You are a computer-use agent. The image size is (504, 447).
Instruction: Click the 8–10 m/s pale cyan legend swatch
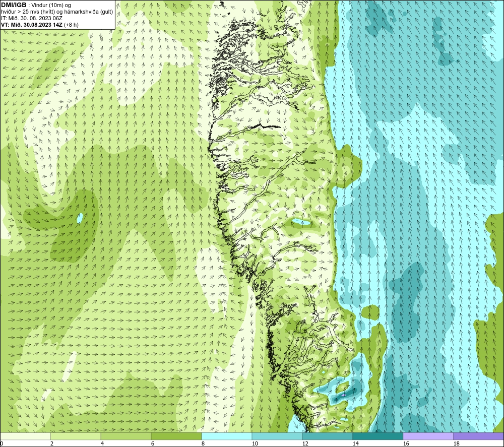pos(227,436)
